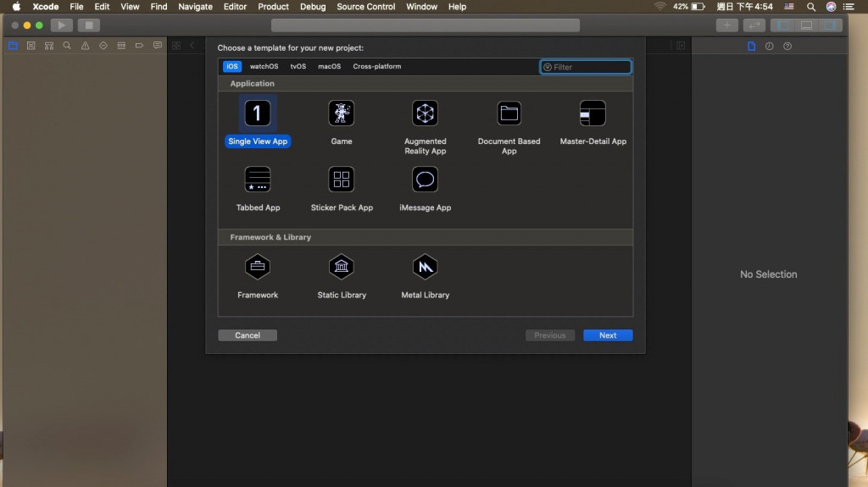The image size is (868, 487).
Task: Show the Quick Help inspector icon
Action: (787, 47)
